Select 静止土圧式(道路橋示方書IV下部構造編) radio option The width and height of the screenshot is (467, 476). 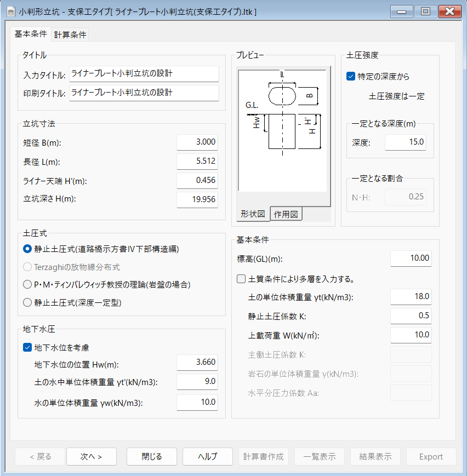pos(27,249)
